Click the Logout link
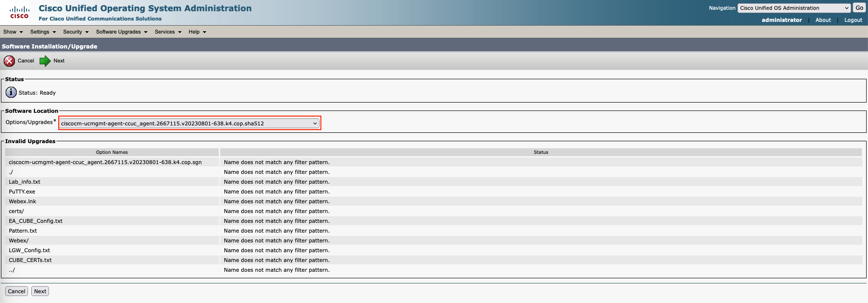The height and width of the screenshot is (303, 868). [x=853, y=20]
